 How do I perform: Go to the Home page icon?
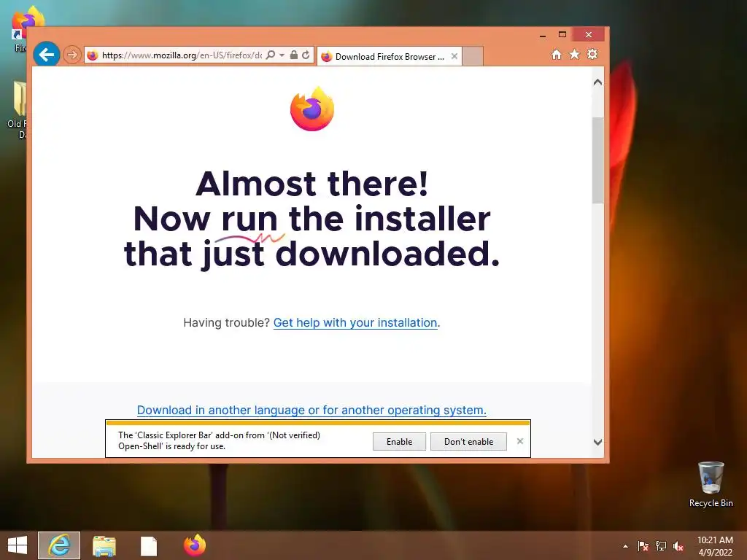point(557,54)
